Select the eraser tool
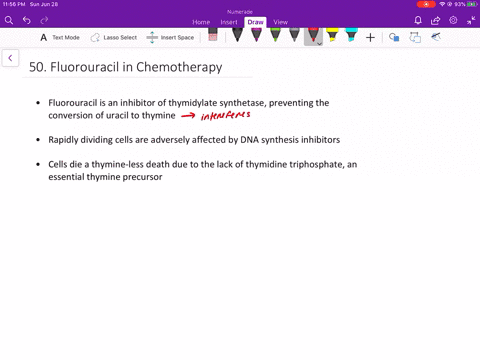This screenshot has width=480, height=360. [213, 35]
